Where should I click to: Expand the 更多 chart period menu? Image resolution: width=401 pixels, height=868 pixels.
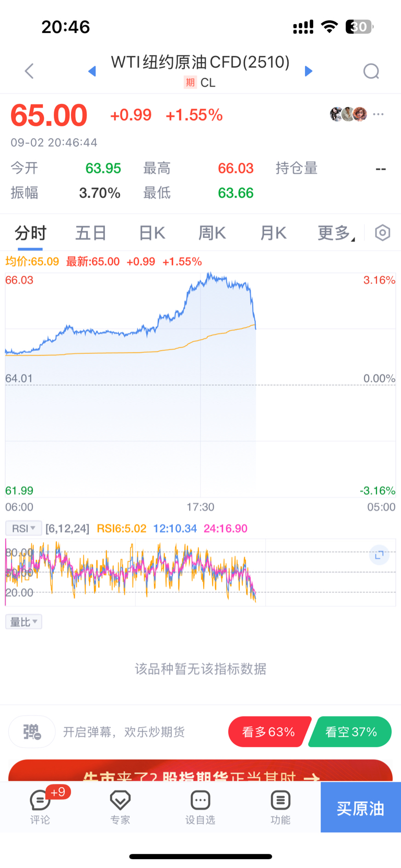[336, 233]
